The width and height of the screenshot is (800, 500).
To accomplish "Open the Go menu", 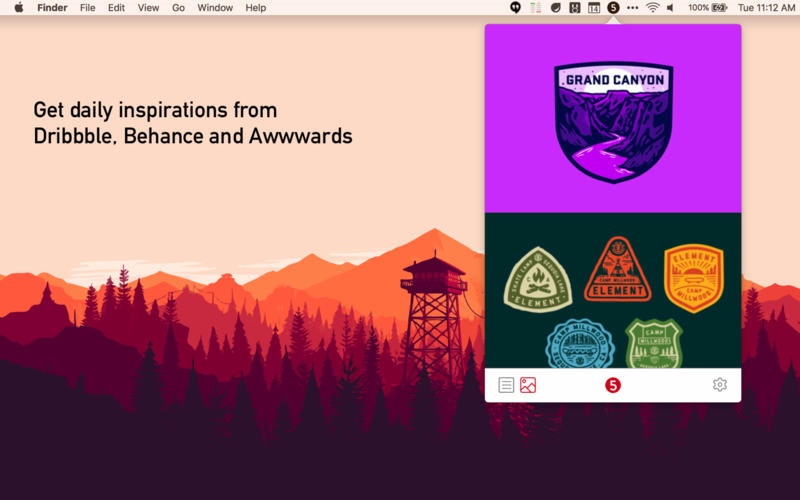I will (178, 8).
